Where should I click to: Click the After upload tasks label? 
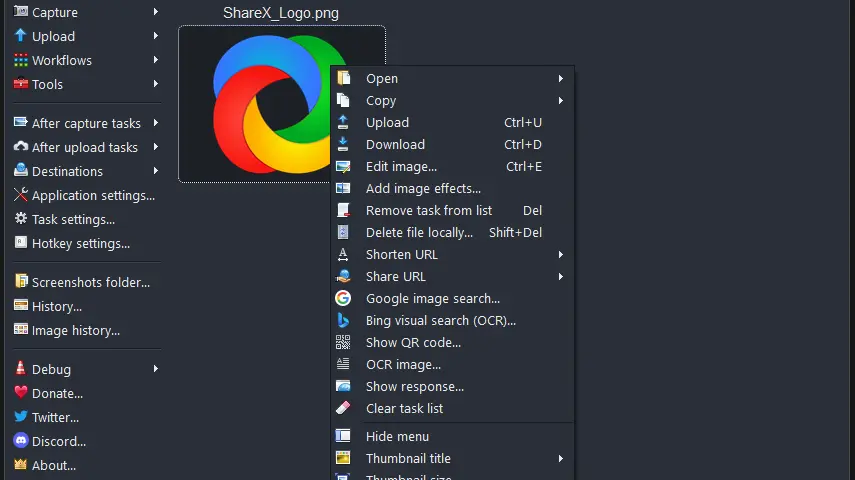[x=85, y=147]
